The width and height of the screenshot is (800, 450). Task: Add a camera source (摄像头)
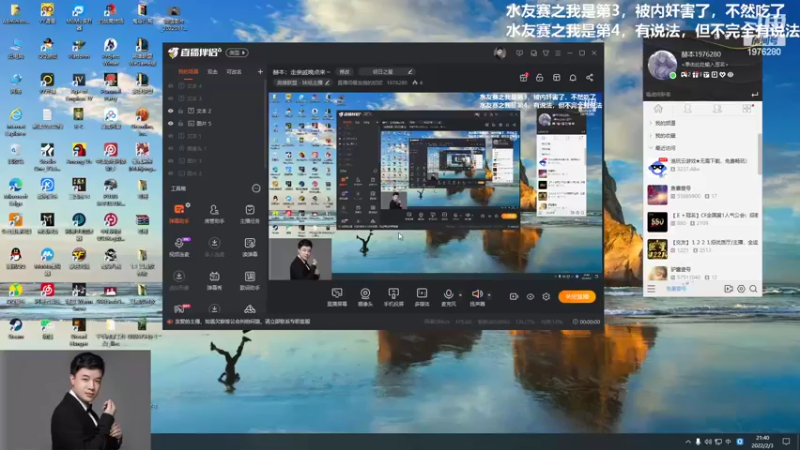365,296
